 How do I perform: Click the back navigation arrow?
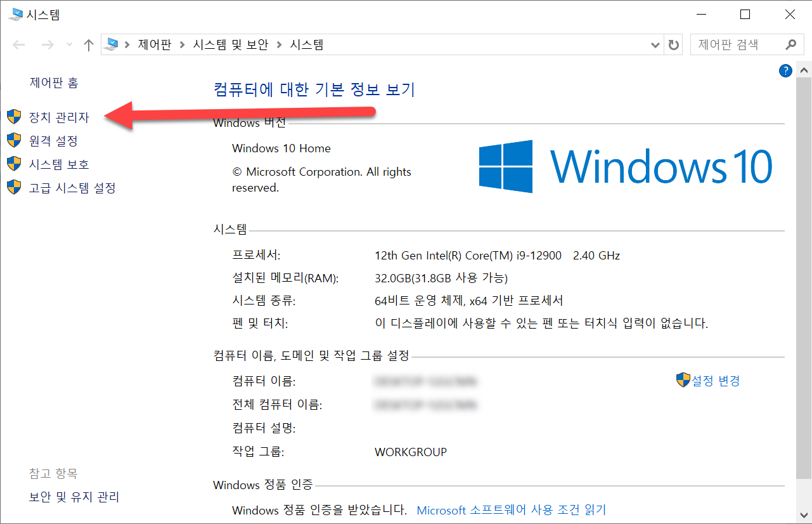coord(19,45)
